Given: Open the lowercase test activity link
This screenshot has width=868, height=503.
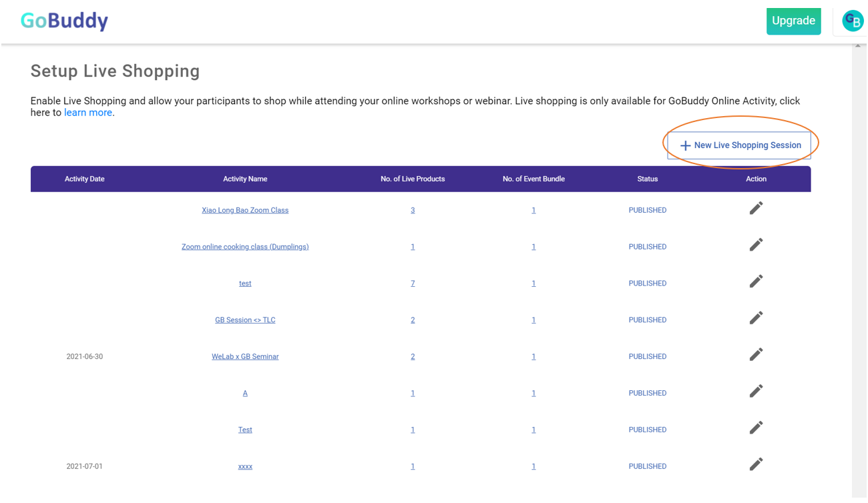Looking at the screenshot, I should 245,284.
